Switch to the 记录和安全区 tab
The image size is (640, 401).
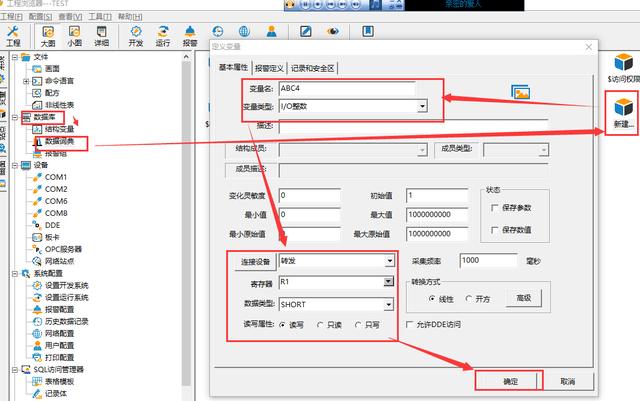pos(313,68)
